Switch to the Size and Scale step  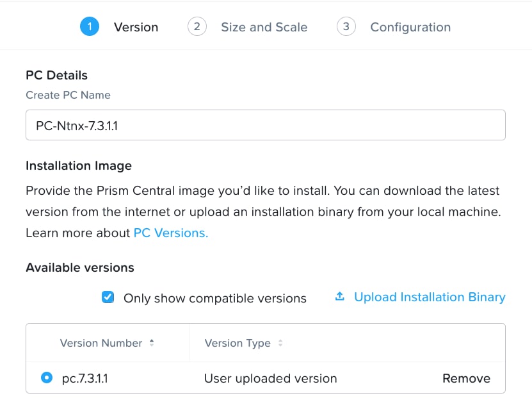pos(264,26)
